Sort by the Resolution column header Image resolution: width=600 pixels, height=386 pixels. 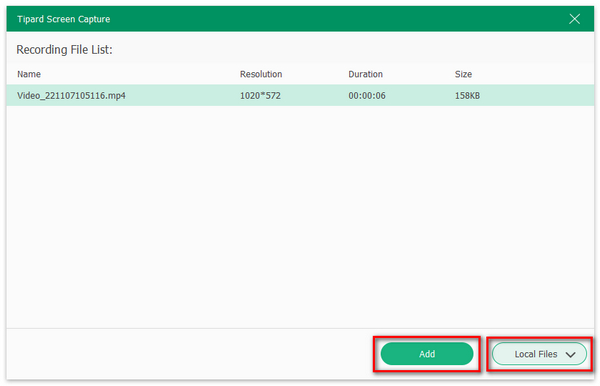pyautogui.click(x=261, y=74)
